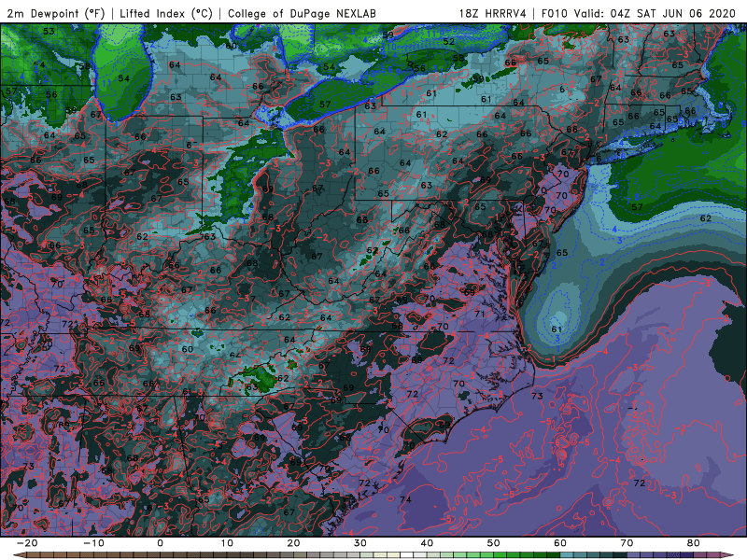Click the -20 label on the color scale
The height and width of the screenshot is (560, 747).
coord(27,543)
